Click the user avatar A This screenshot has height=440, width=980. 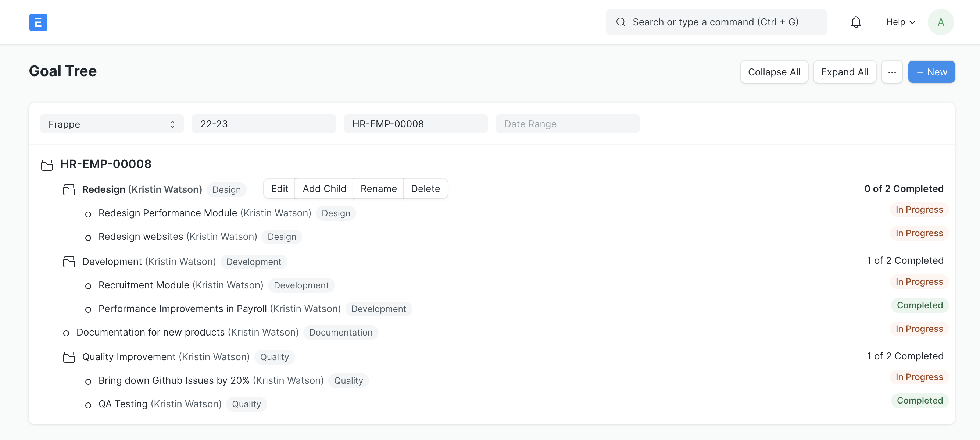(x=940, y=22)
